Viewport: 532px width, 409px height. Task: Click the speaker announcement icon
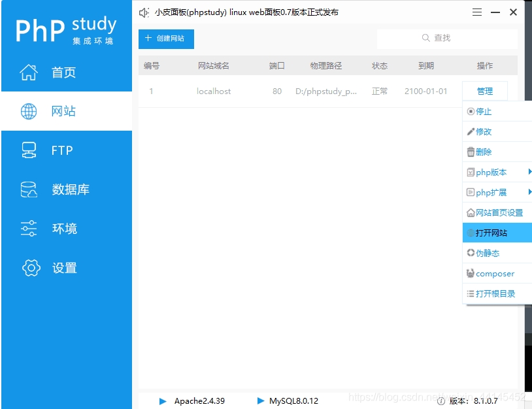pyautogui.click(x=144, y=12)
